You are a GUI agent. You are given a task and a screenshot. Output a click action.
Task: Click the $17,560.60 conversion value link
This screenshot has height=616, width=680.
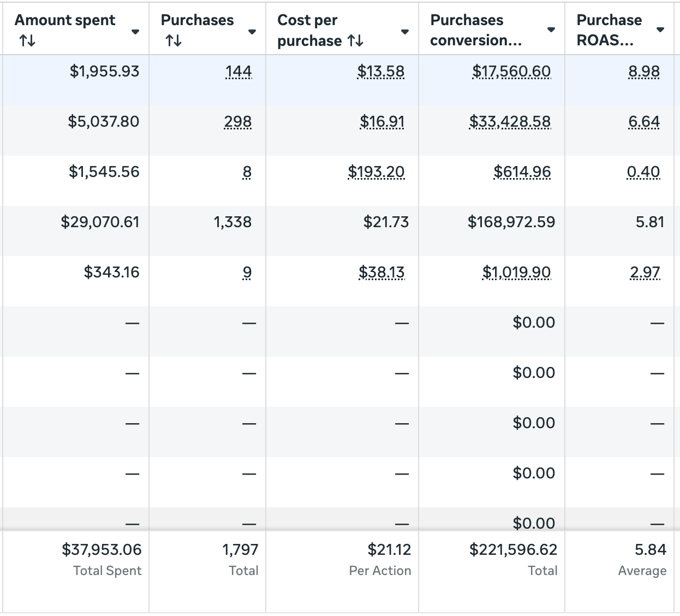(511, 72)
